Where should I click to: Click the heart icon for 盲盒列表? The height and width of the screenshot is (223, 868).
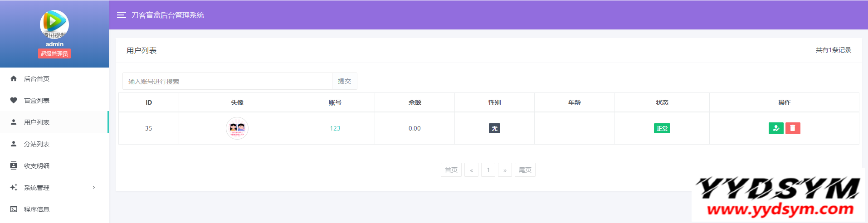point(14,101)
